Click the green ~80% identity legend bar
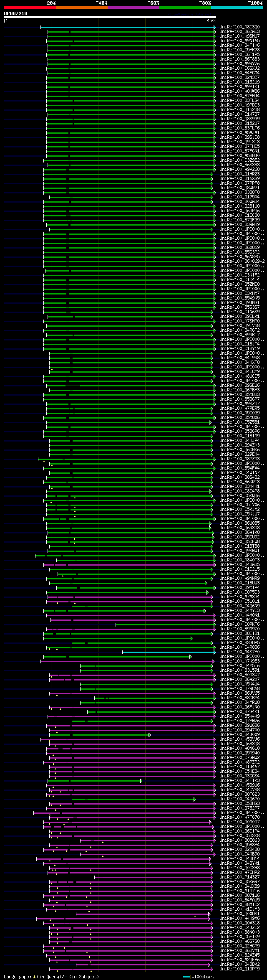Viewport: 267px width, 980px height. (185, 8)
